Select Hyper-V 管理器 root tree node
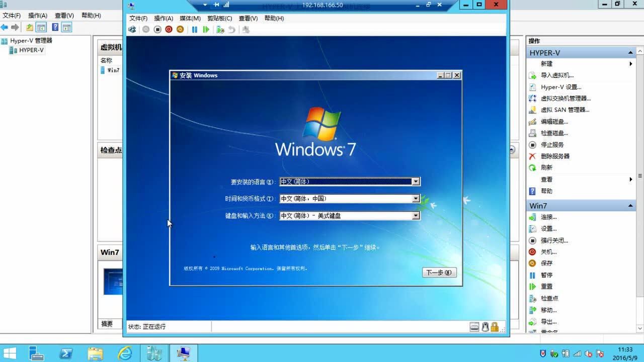The width and height of the screenshot is (644, 362). [31, 41]
